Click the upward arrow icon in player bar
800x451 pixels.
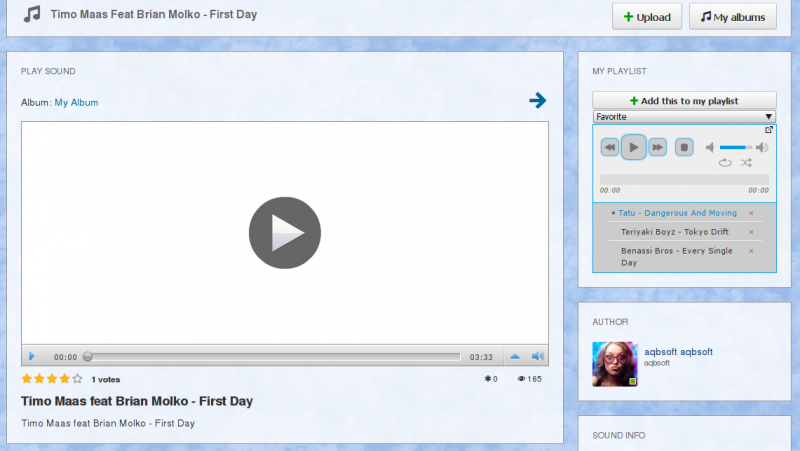515,356
